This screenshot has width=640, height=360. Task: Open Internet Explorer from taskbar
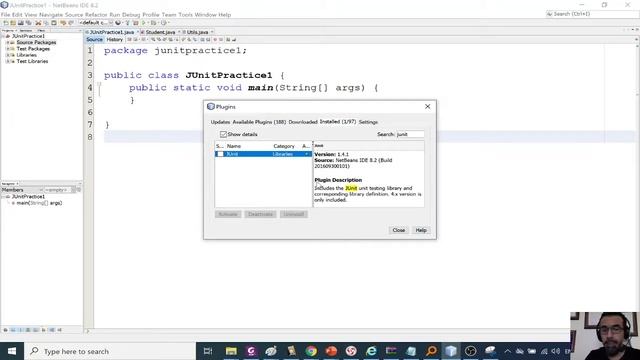point(371,351)
